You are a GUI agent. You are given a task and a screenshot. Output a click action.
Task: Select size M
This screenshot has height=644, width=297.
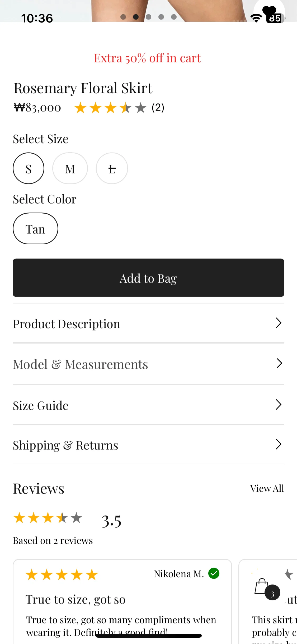(70, 168)
